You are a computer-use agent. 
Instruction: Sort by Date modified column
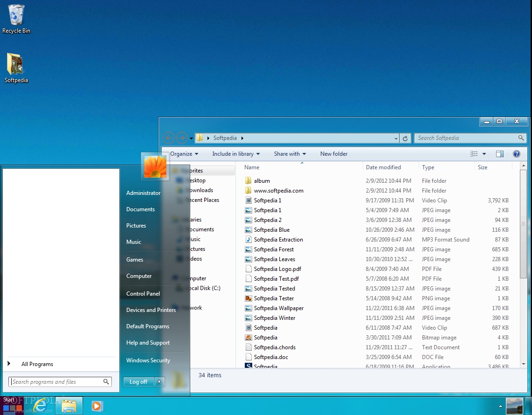[x=391, y=167]
